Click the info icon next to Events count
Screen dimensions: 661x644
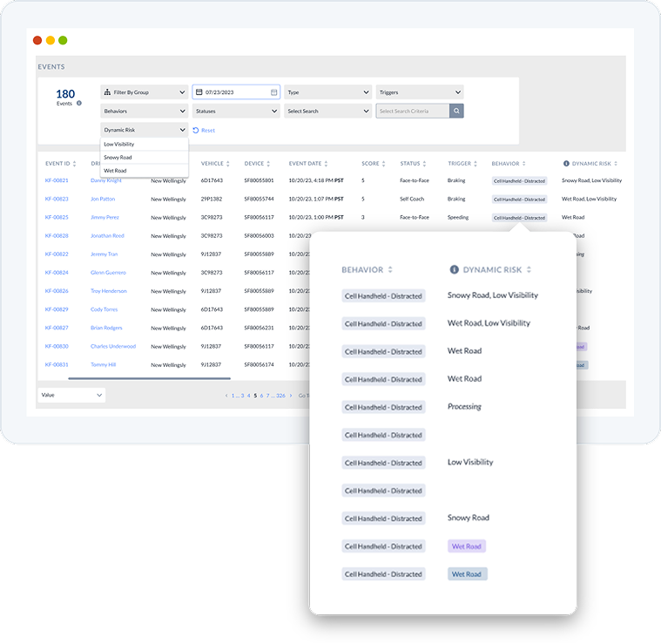79,104
